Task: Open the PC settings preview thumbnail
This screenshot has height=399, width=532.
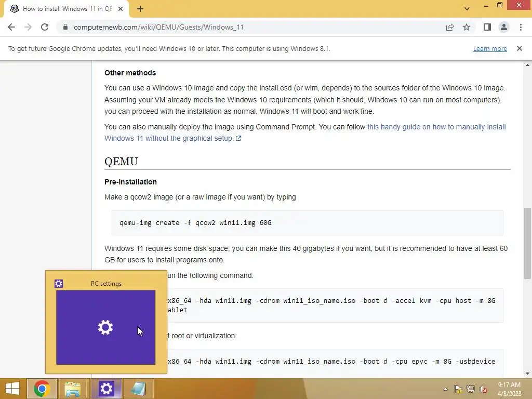Action: pos(106,327)
